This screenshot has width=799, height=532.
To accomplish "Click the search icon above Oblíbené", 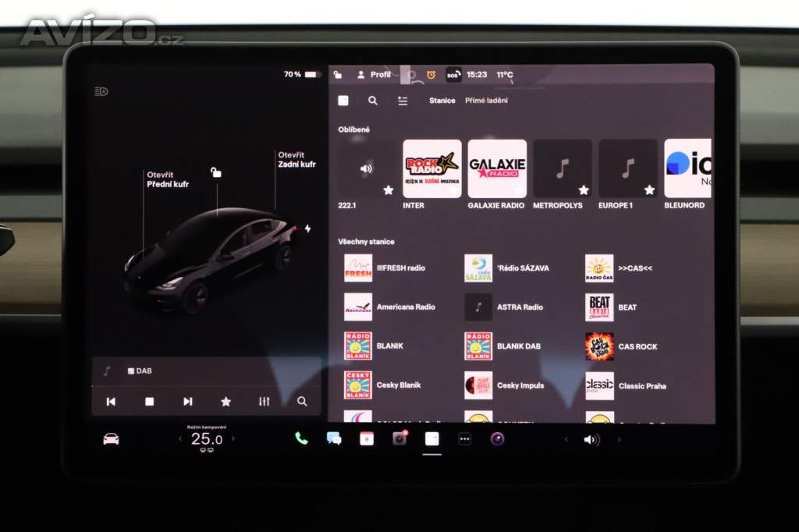I will point(373,101).
